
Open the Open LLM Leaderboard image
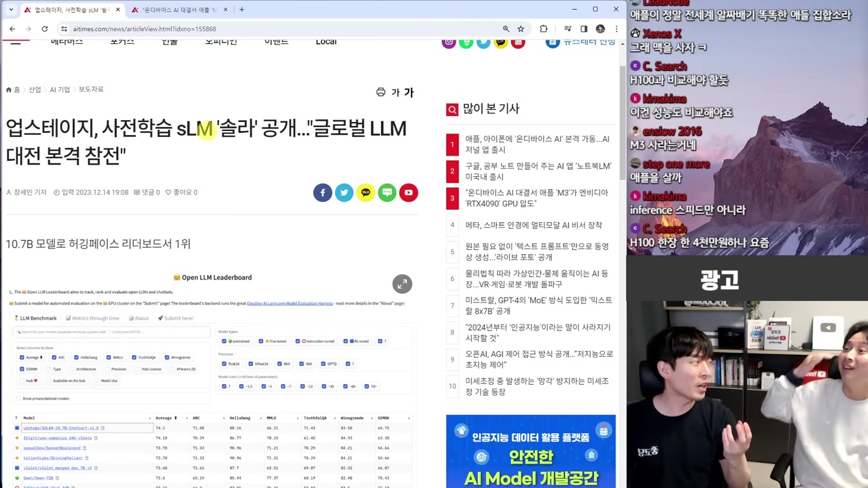[x=212, y=378]
